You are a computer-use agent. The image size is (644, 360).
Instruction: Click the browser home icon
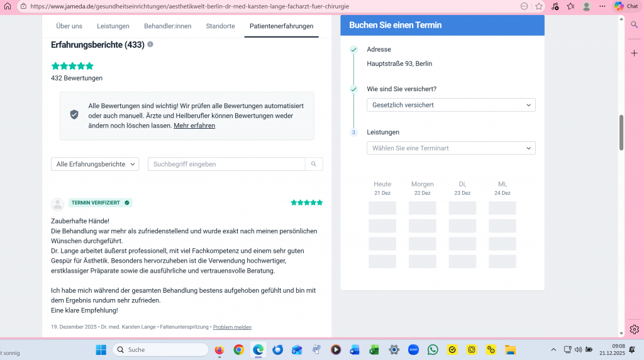[x=8, y=6]
